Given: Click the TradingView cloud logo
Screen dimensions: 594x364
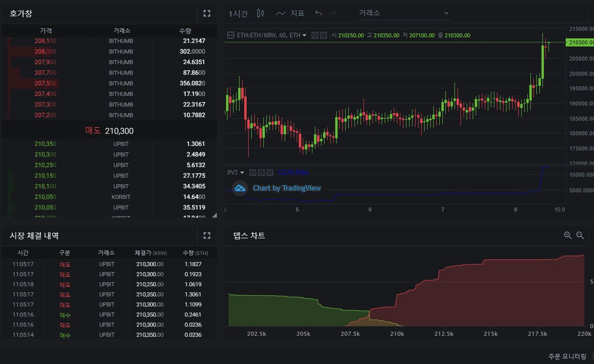Looking at the screenshot, I should click(240, 188).
